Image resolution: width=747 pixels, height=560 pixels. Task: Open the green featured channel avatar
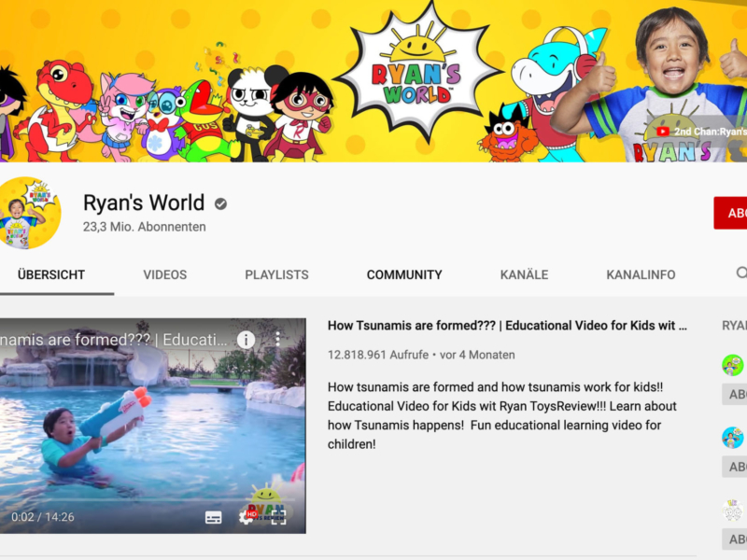[733, 365]
